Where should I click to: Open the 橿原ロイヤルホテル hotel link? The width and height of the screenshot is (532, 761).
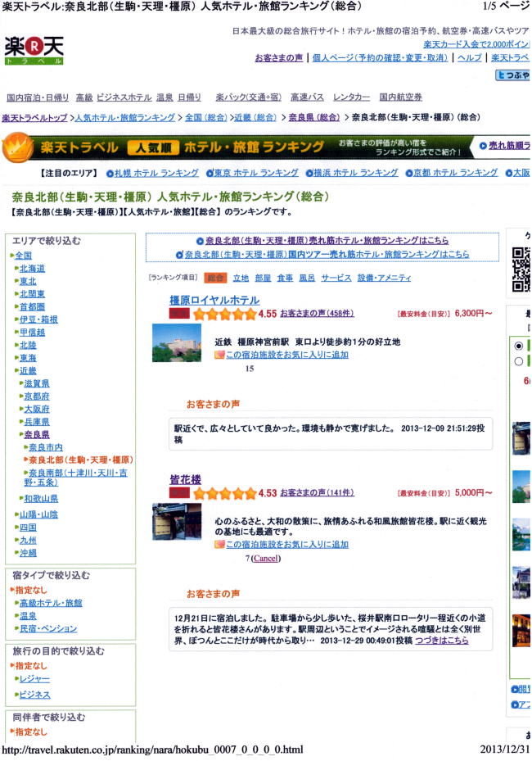[x=214, y=301]
